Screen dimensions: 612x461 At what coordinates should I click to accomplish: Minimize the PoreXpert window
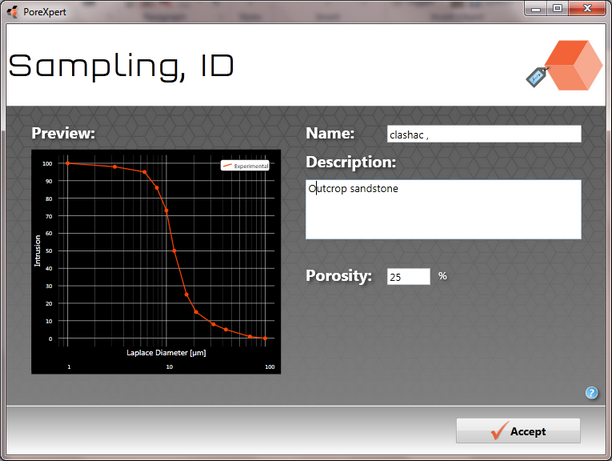(536, 9)
